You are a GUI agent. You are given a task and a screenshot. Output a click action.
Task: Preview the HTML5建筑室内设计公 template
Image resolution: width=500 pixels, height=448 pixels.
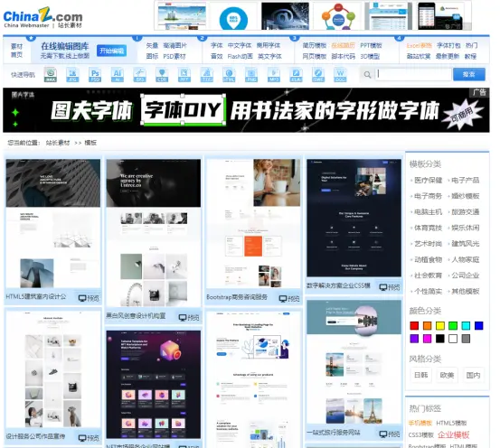(89, 298)
